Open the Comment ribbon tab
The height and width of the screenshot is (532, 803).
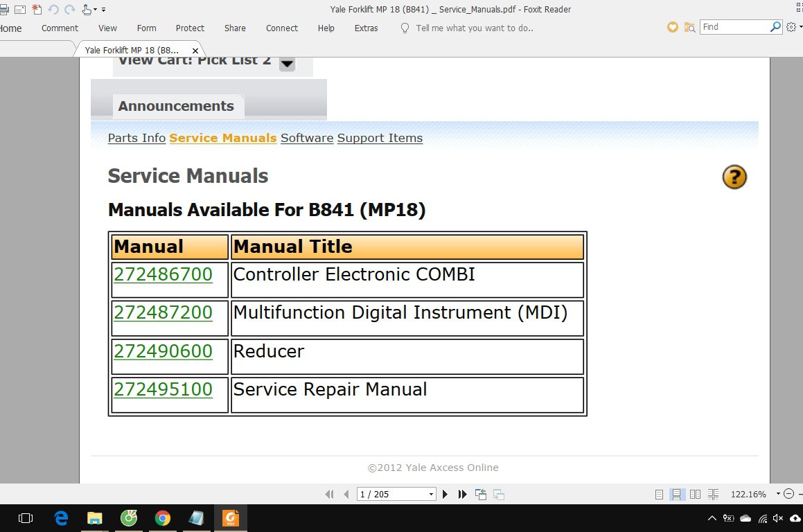click(x=60, y=28)
